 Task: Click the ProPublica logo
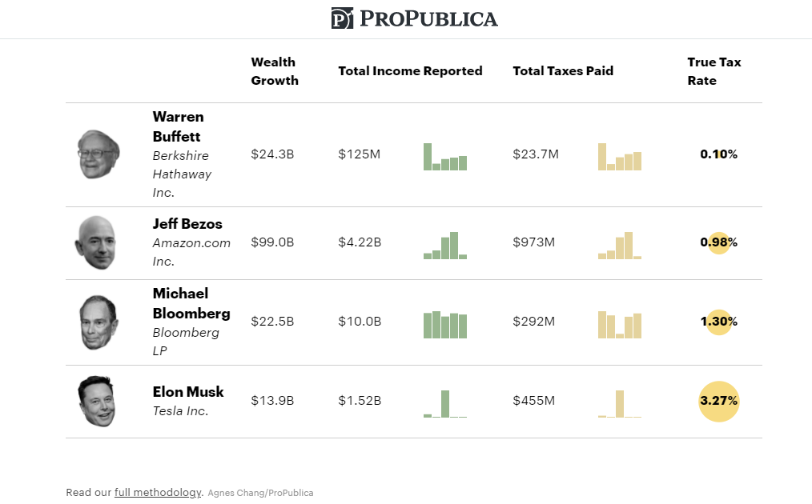click(414, 18)
